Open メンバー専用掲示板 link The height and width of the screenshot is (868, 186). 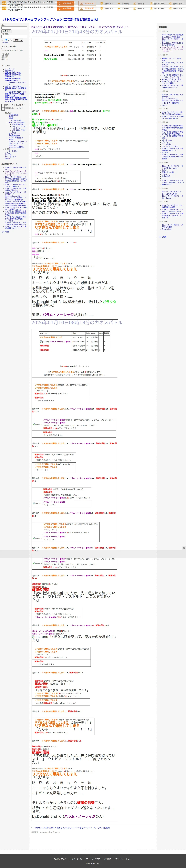pyautogui.click(x=16, y=138)
